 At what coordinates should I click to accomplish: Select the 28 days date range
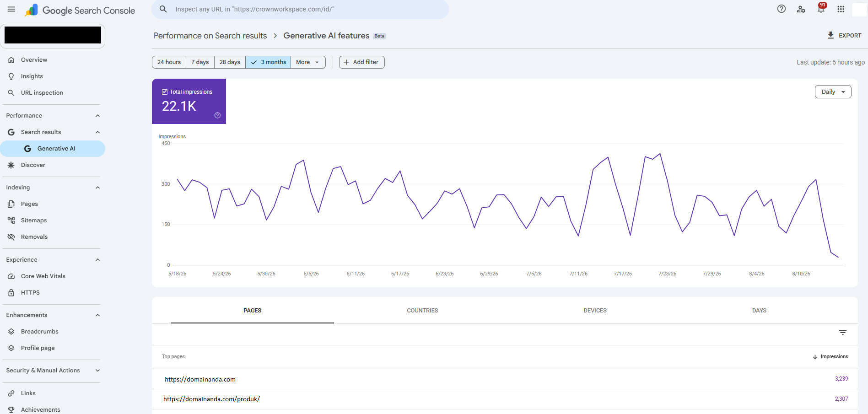click(230, 62)
